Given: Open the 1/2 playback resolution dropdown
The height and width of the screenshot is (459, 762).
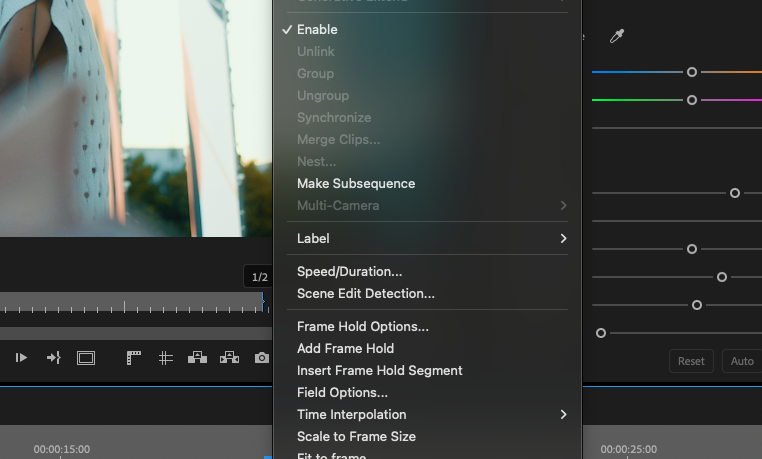Looking at the screenshot, I should coord(259,277).
